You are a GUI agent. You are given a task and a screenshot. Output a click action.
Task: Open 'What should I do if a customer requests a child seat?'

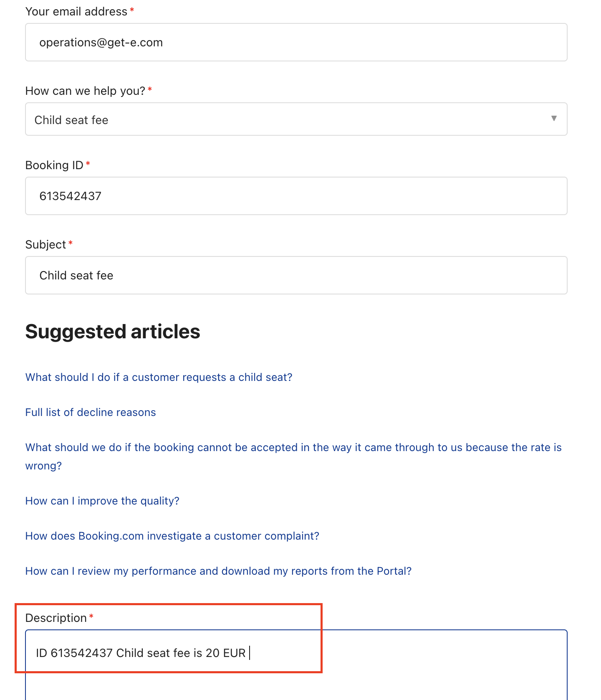point(159,377)
